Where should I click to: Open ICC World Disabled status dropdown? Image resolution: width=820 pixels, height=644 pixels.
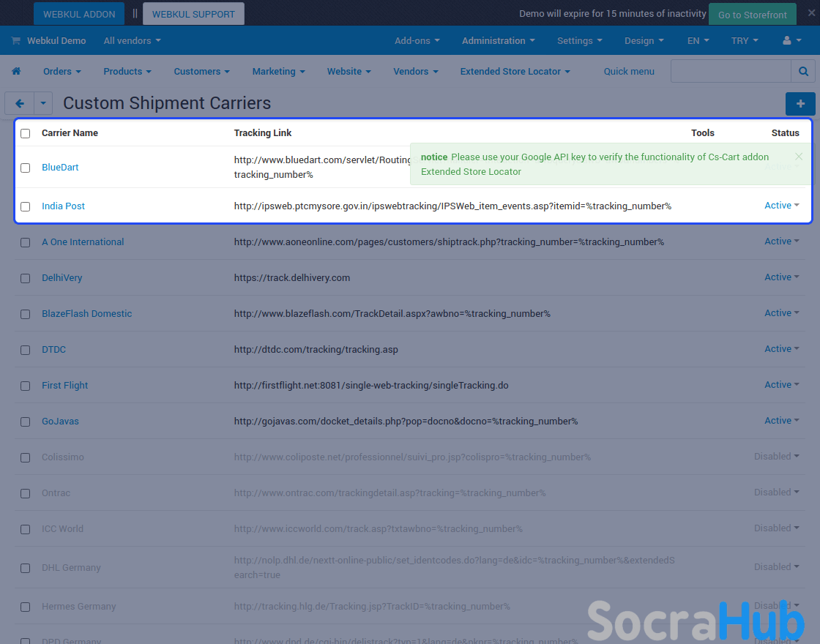click(777, 528)
